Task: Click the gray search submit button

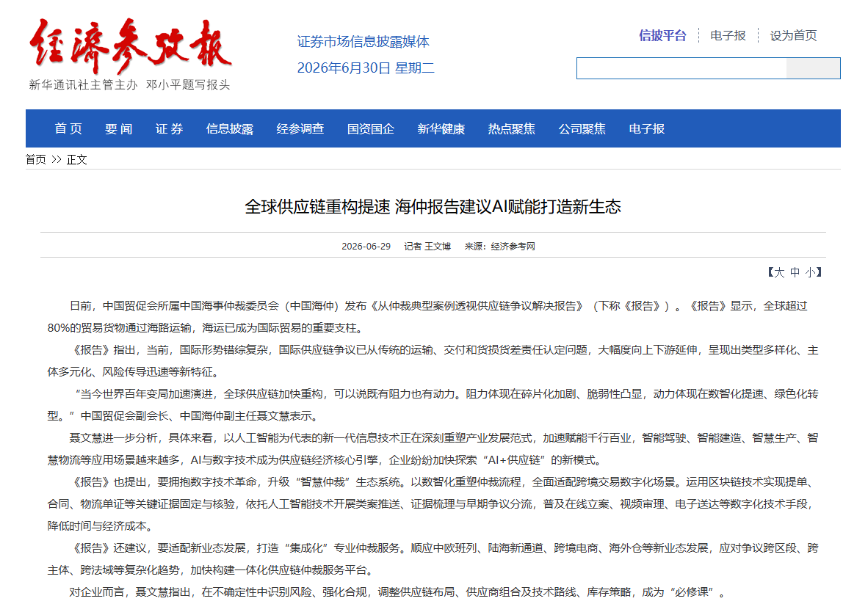Action: click(x=813, y=68)
